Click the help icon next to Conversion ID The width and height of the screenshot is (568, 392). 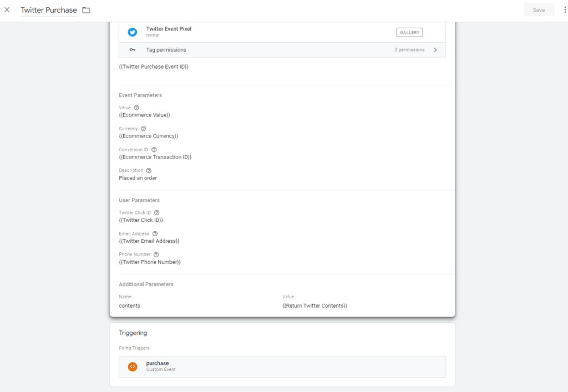pos(154,150)
